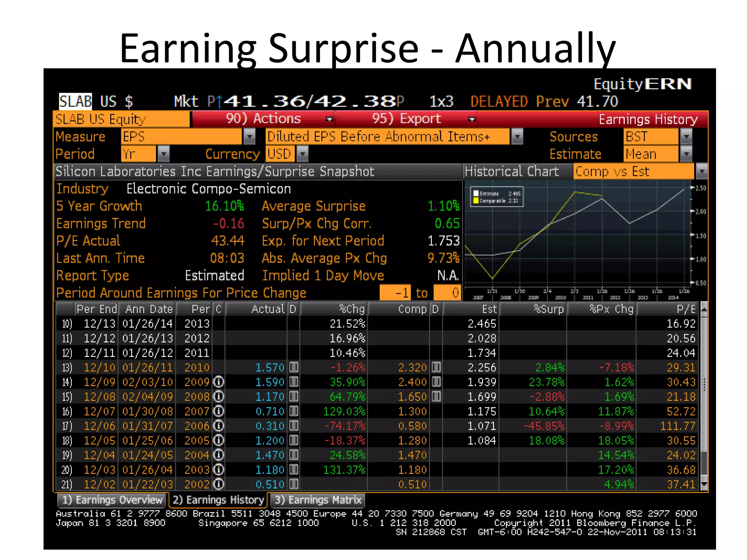Click the table scrollbar up arrow
Viewport: 747px width, 560px height.
(704, 308)
